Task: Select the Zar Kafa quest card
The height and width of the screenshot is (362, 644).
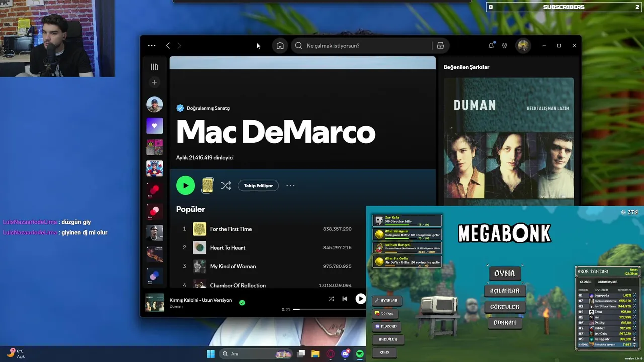Action: click(407, 220)
